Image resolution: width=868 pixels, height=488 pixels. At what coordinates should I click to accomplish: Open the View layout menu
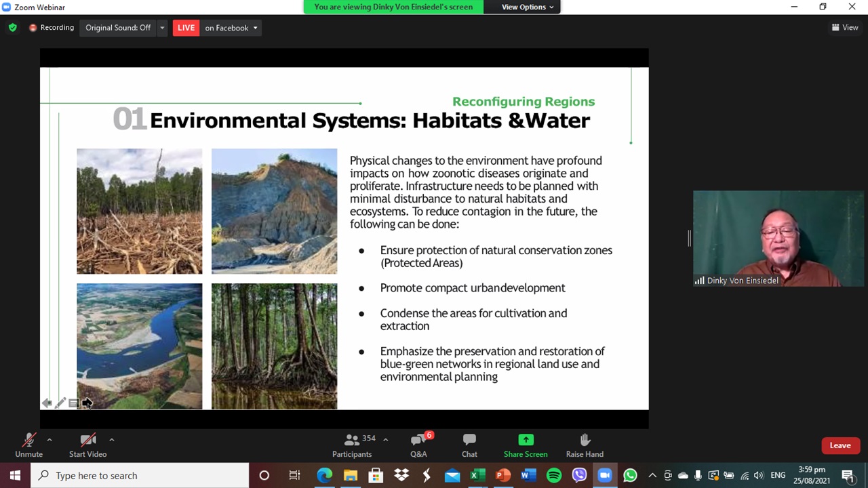click(x=845, y=28)
